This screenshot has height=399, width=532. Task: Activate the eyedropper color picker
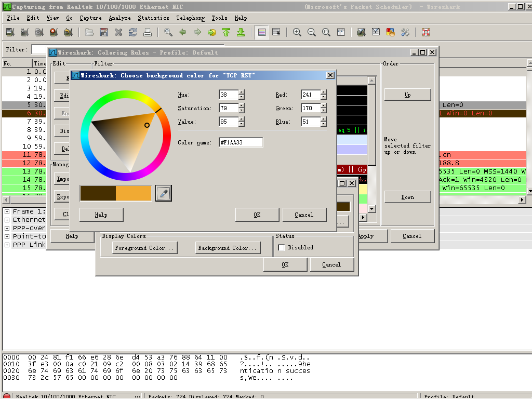coord(164,193)
